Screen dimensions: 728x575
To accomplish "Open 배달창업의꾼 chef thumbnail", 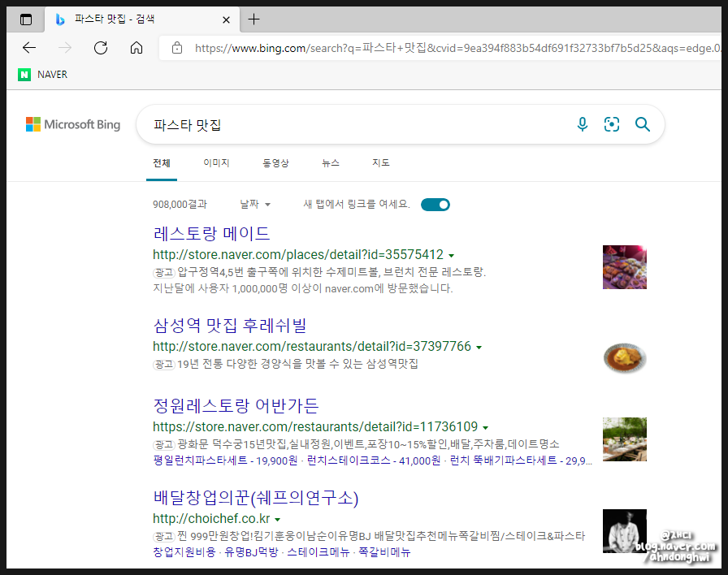I will [625, 531].
